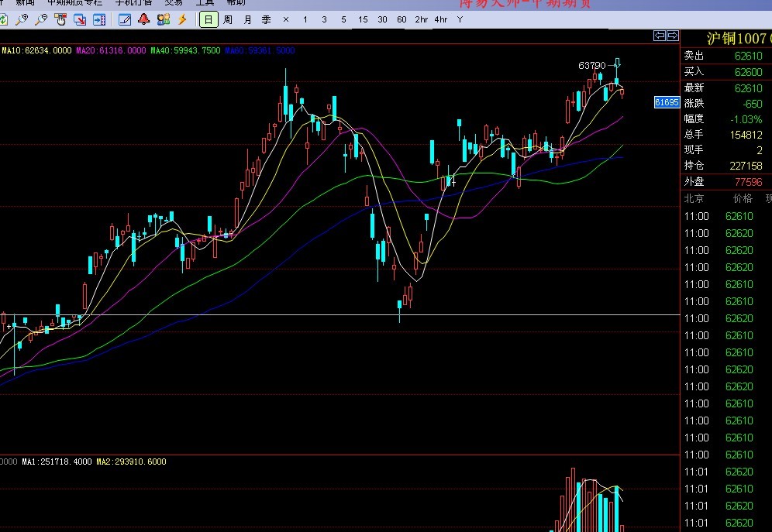This screenshot has width=772, height=532.
Task: Click the × period button
Action: pyautogui.click(x=286, y=19)
